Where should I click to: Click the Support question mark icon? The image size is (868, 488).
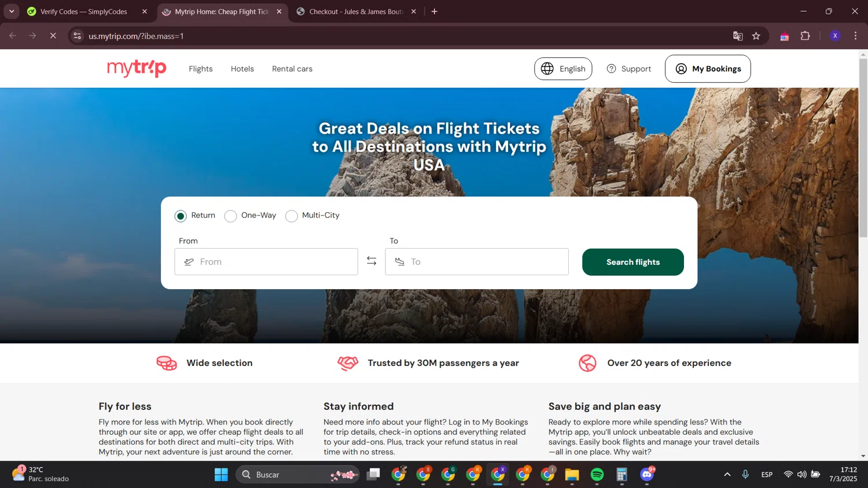611,69
